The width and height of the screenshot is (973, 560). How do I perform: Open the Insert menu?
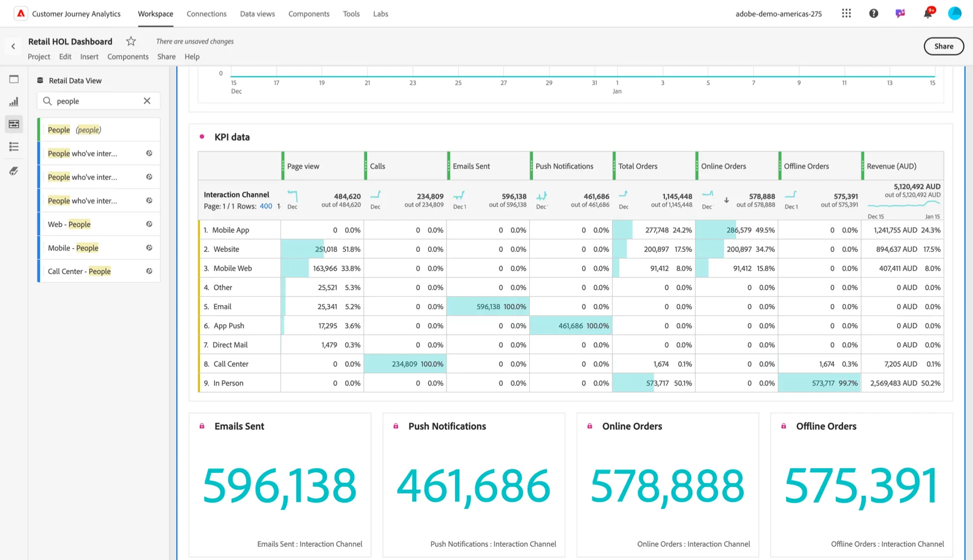(x=89, y=56)
